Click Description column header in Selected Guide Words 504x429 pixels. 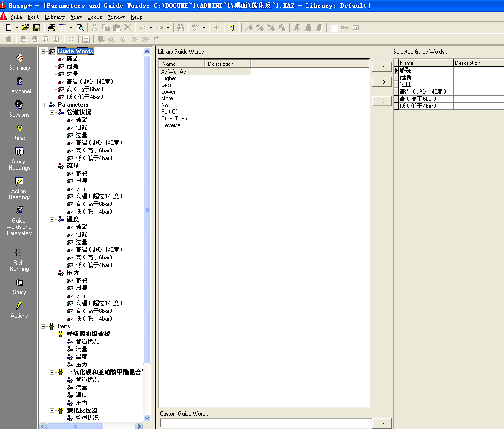click(x=479, y=63)
